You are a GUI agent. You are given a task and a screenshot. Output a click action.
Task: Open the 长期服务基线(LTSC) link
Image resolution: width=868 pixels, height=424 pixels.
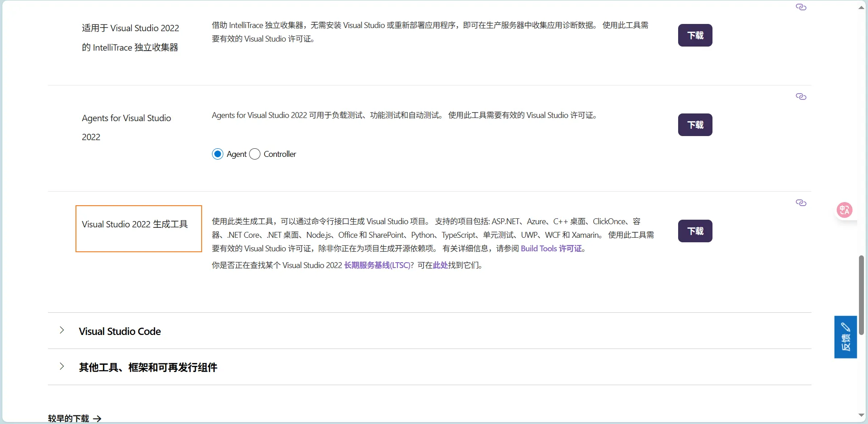377,265
